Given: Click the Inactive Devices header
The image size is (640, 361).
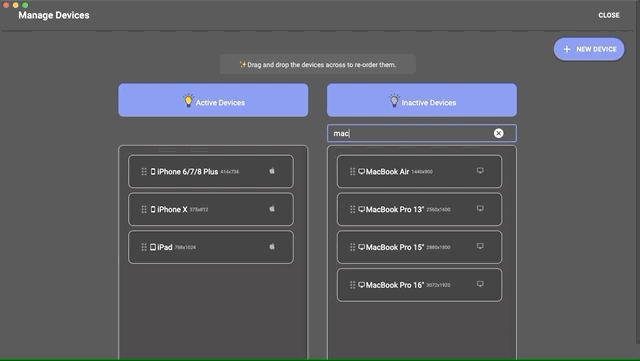Looking at the screenshot, I should 422,100.
